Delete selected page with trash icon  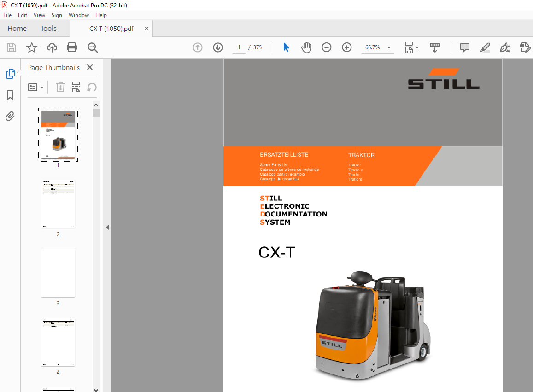click(60, 88)
